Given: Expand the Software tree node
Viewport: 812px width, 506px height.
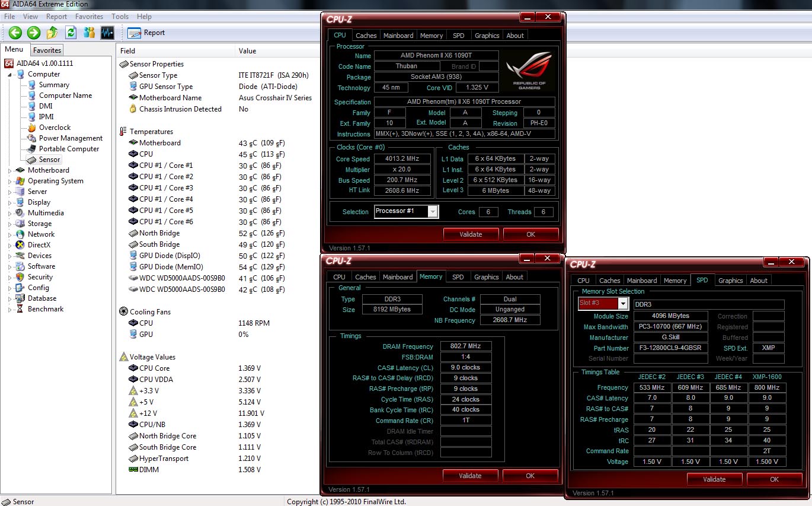Looking at the screenshot, I should (10, 267).
